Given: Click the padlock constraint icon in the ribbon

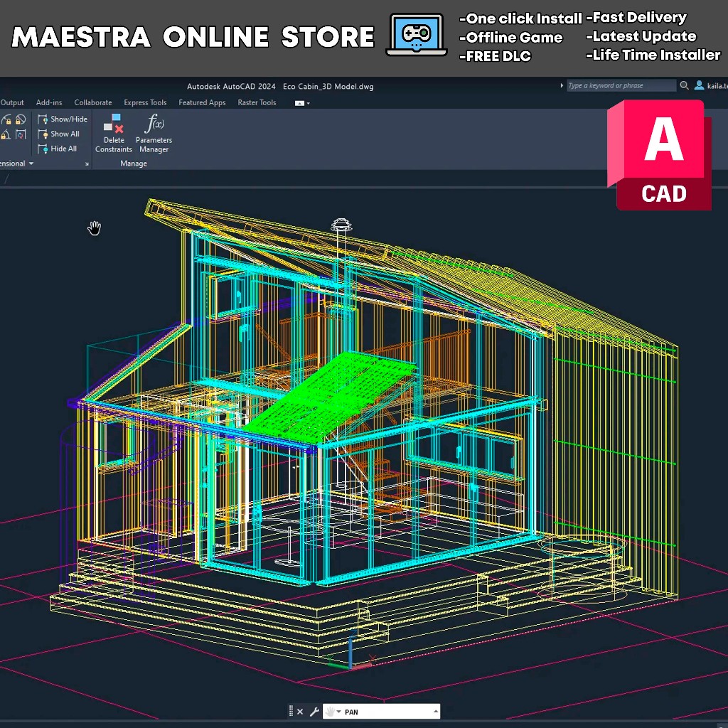Looking at the screenshot, I should click(9, 119).
